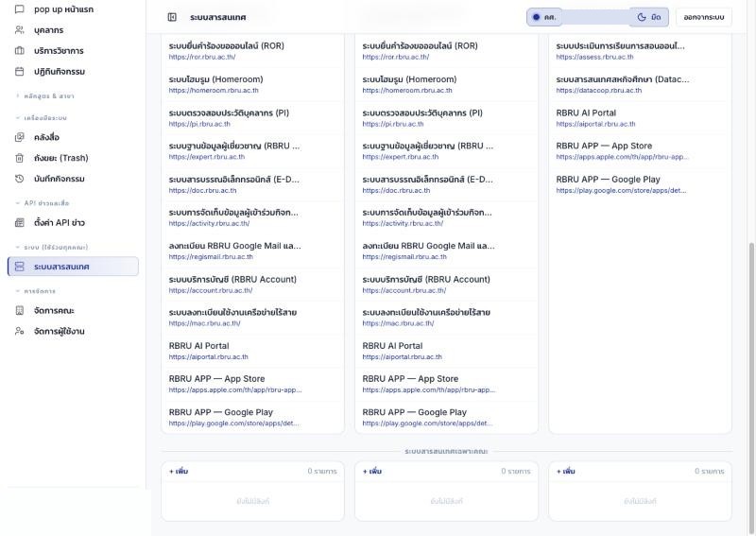
Task: Click + เพิ่ม in the right faculty card
Action: click(x=566, y=472)
